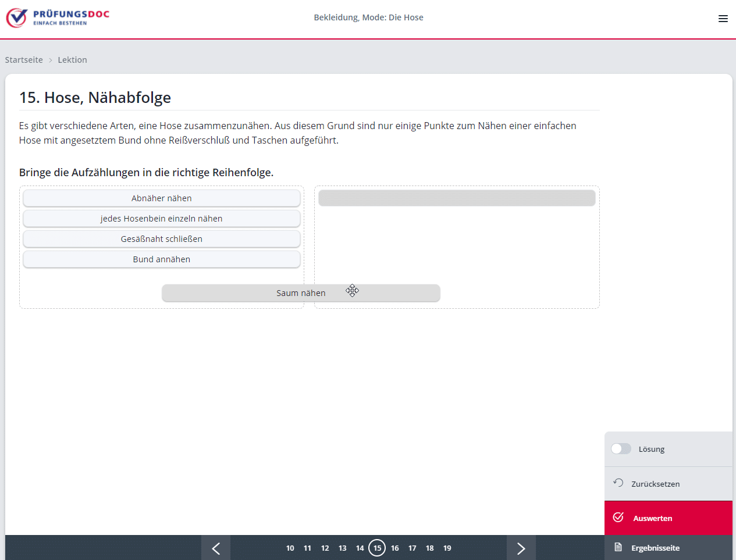Viewport: 736px width, 560px height.
Task: Jump to question 19
Action: coord(447,548)
